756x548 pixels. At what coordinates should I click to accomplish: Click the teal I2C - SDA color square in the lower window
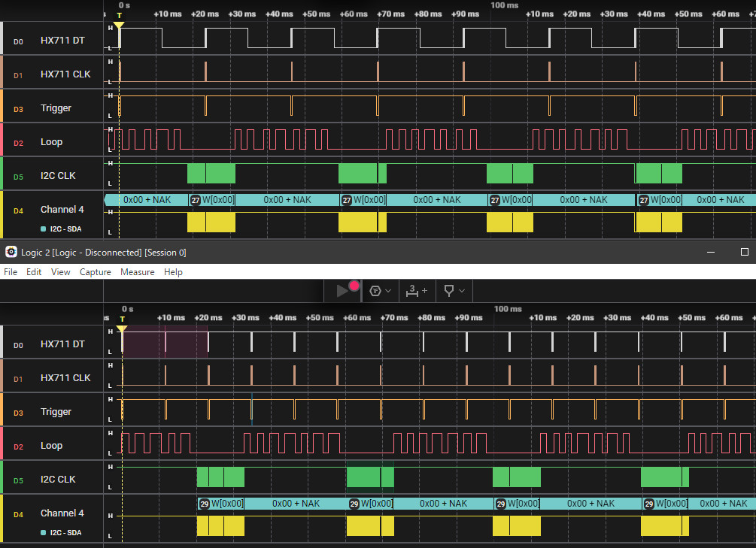pyautogui.click(x=44, y=532)
